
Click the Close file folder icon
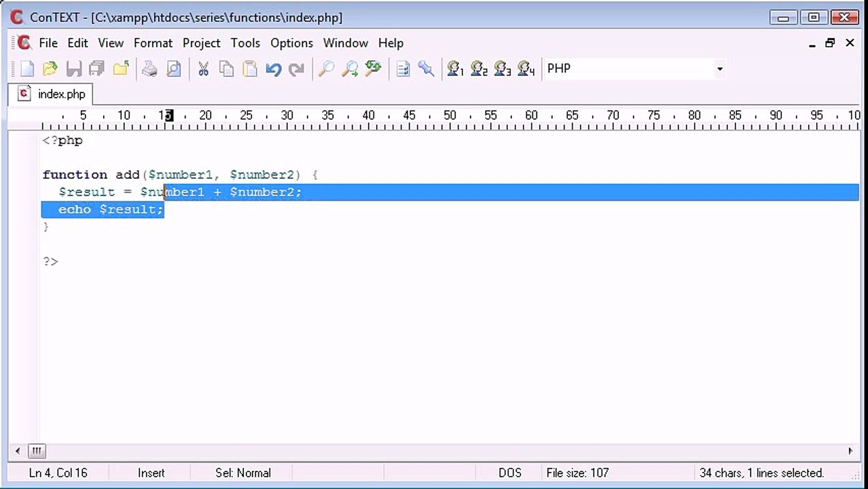121,69
